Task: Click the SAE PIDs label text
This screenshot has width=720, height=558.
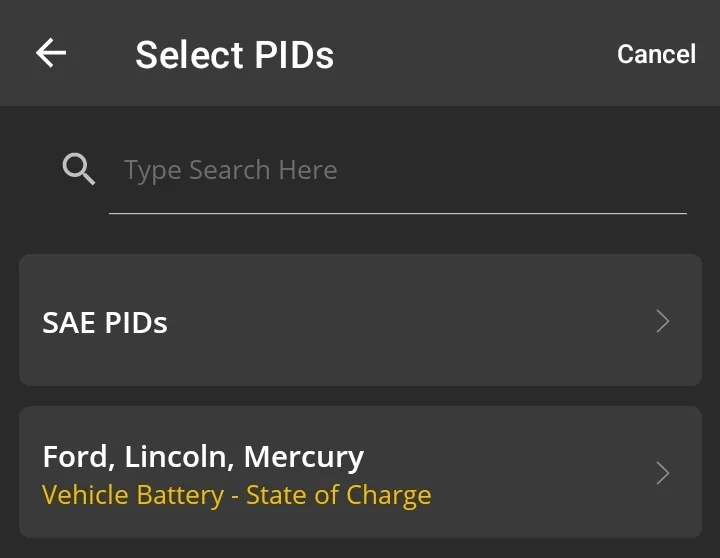Action: coord(105,322)
